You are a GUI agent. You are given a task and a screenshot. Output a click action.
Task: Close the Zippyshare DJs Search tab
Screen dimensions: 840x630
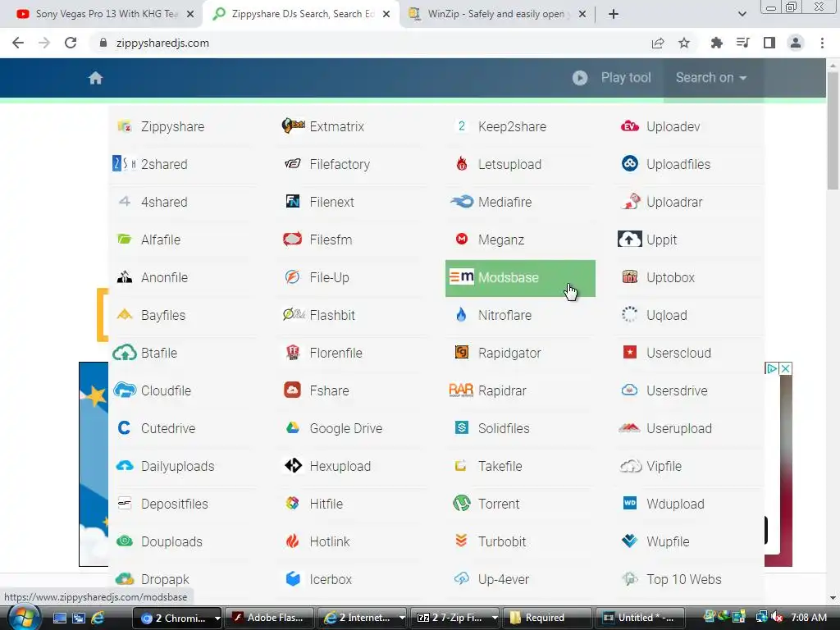point(386,14)
